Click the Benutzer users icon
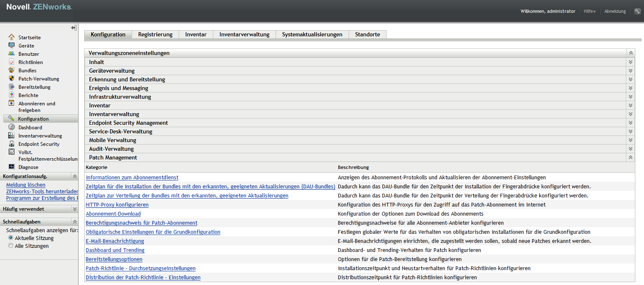 (12, 54)
